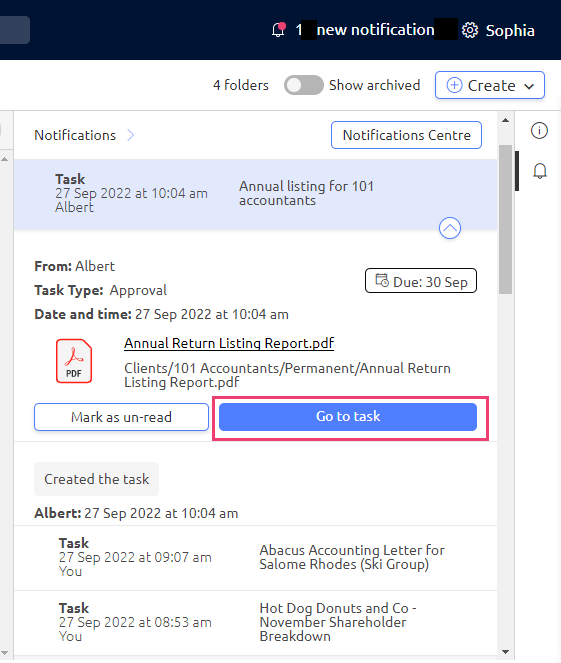Open the Create dropdown arrow
The height and width of the screenshot is (663, 561).
pyautogui.click(x=529, y=86)
